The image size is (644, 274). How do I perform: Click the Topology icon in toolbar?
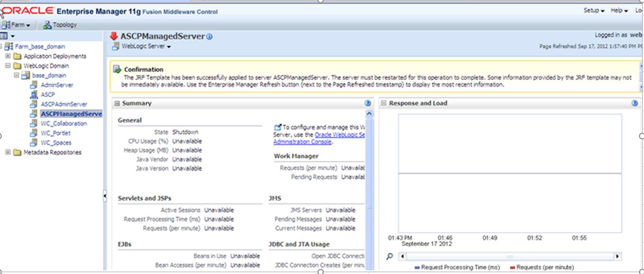pyautogui.click(x=47, y=25)
